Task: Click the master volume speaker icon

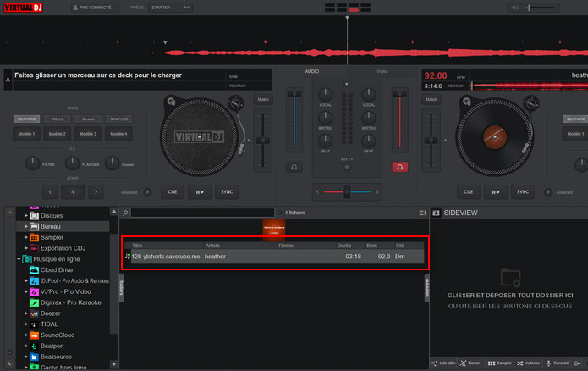Action: point(515,8)
